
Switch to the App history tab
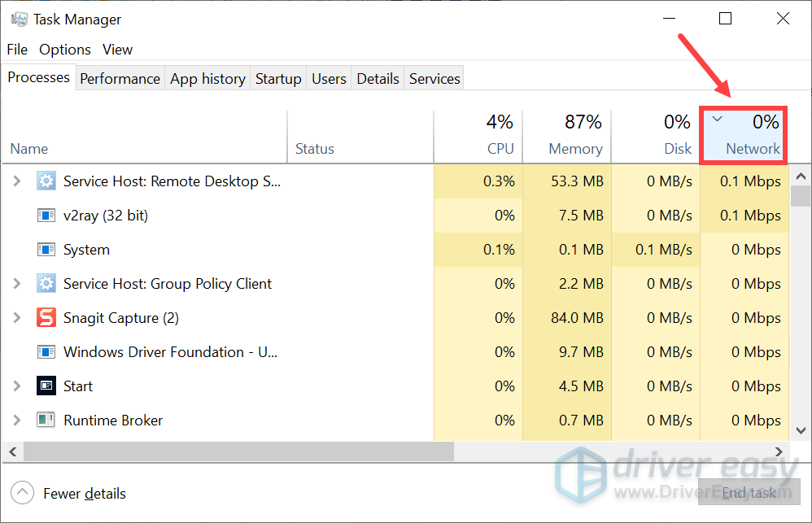pos(207,79)
